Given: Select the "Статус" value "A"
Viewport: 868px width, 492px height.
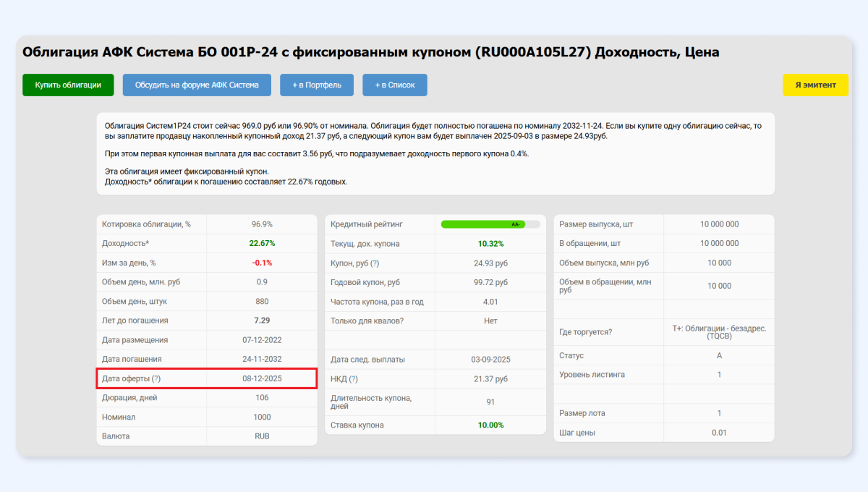Looking at the screenshot, I should pos(719,355).
